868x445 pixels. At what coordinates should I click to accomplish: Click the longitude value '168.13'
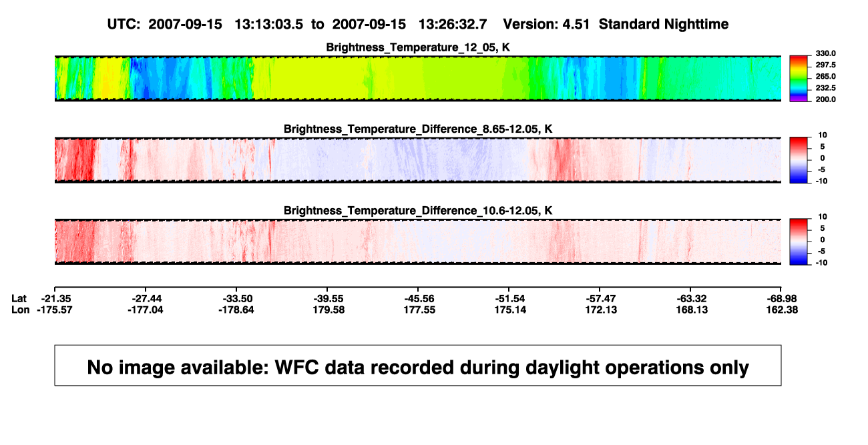tap(693, 310)
